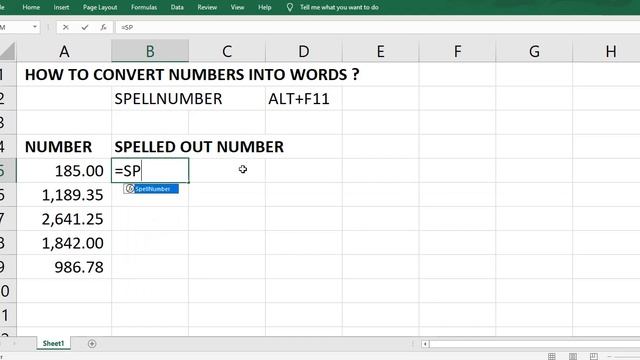Add a new sheet with plus icon
The width and height of the screenshot is (640, 360).
coord(92,344)
